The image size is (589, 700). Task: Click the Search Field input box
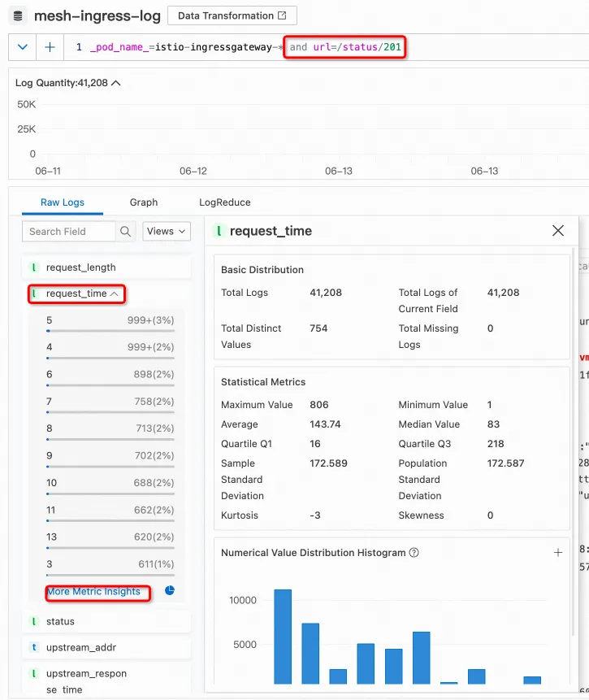(68, 232)
